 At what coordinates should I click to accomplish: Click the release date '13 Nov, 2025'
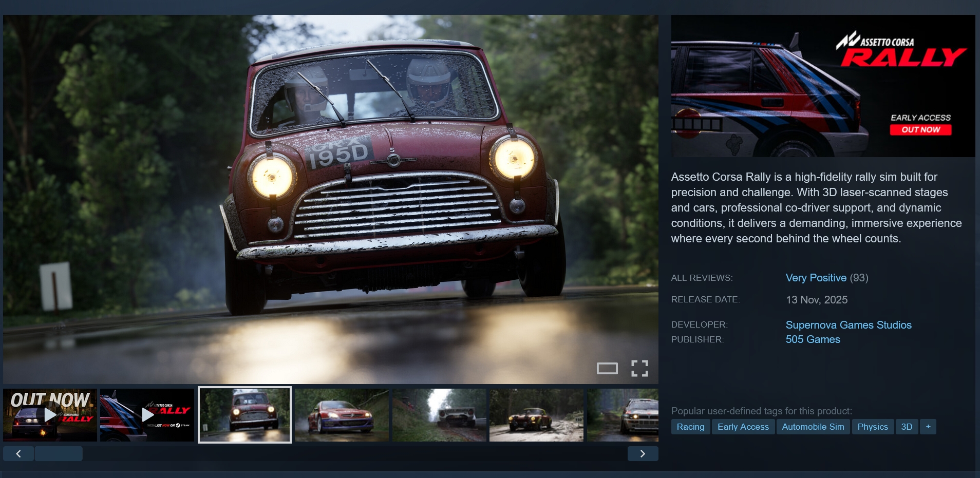(817, 300)
